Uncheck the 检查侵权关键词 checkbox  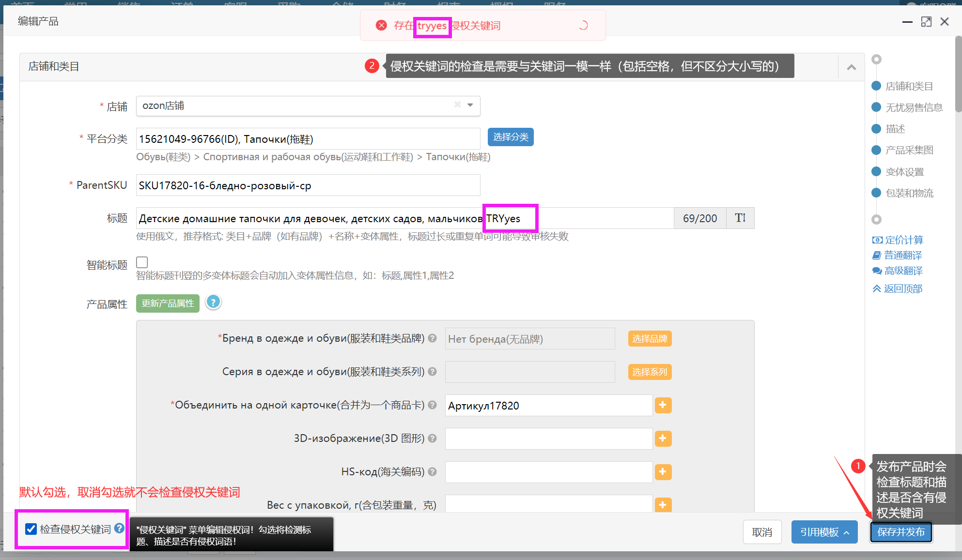(31, 529)
